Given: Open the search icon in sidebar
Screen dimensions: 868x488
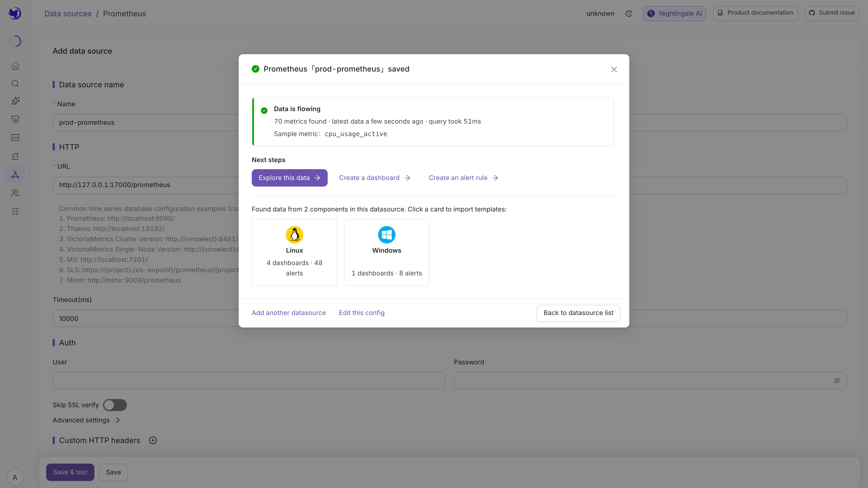Looking at the screenshot, I should (15, 84).
